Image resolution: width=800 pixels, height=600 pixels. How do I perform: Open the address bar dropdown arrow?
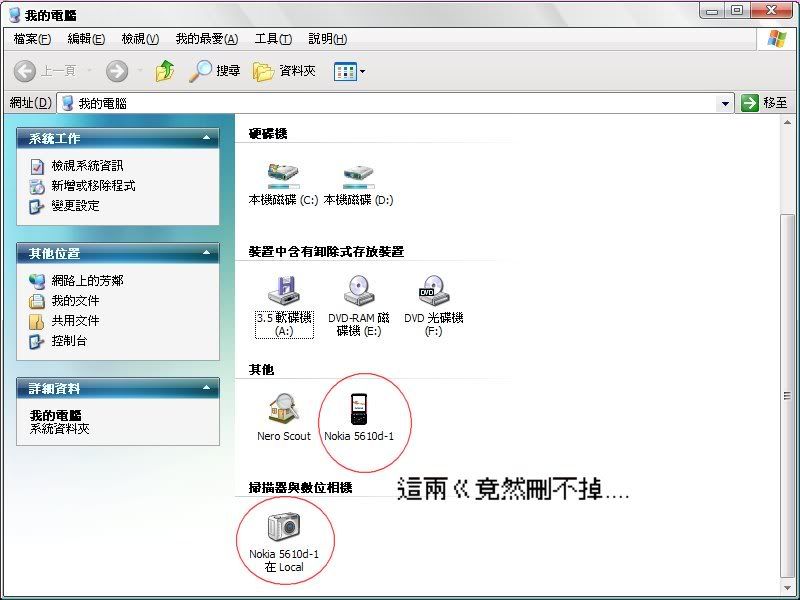tap(726, 103)
